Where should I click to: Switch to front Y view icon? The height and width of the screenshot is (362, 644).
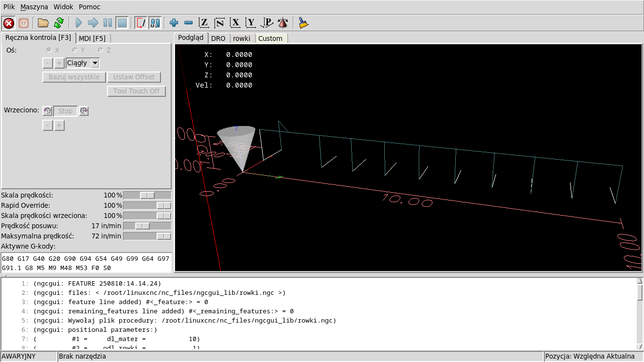(x=251, y=22)
